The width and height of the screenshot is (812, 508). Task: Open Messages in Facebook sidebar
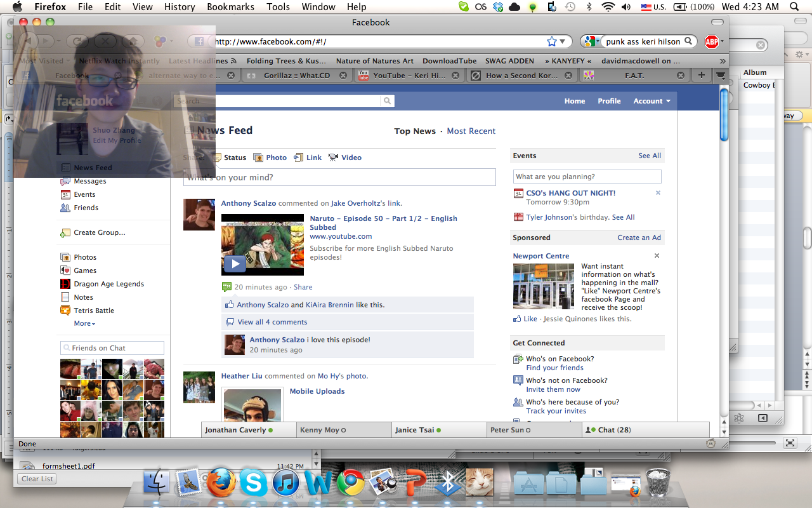click(89, 181)
